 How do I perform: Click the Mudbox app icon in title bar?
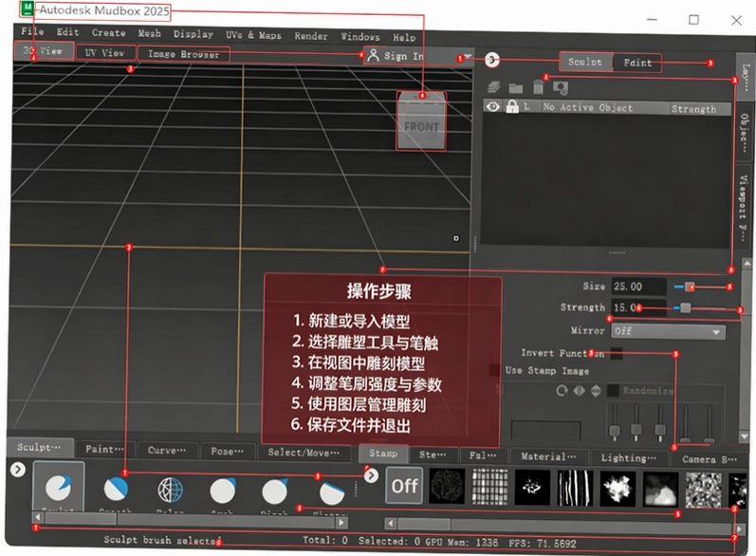pos(28,9)
